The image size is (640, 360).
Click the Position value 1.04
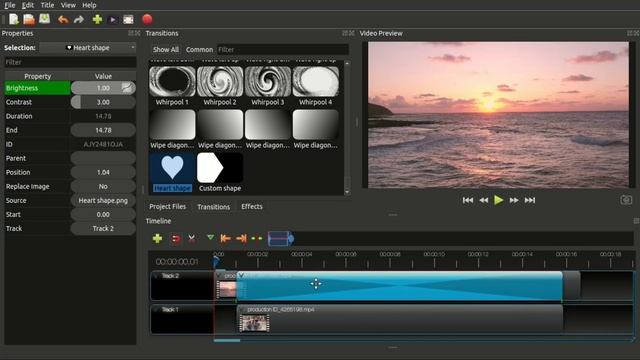pyautogui.click(x=103, y=172)
